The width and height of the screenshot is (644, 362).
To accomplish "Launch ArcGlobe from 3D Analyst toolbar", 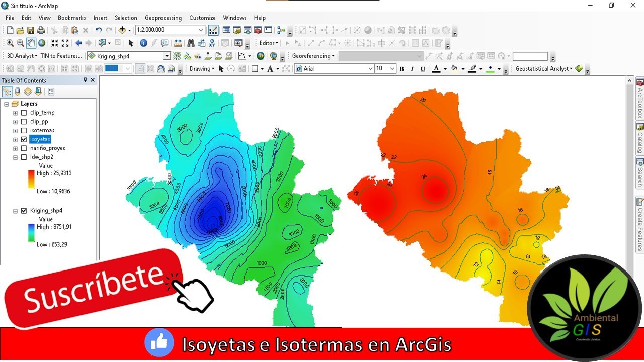I will 274,56.
